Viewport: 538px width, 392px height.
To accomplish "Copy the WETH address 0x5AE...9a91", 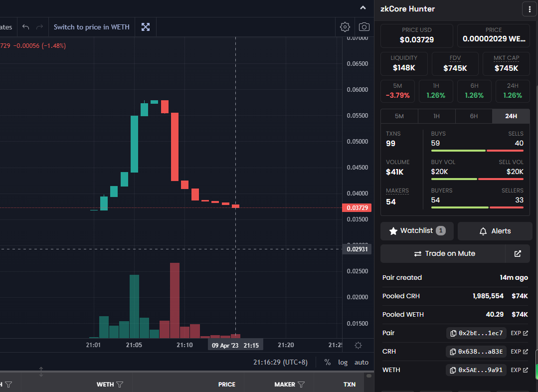I will tap(477, 370).
